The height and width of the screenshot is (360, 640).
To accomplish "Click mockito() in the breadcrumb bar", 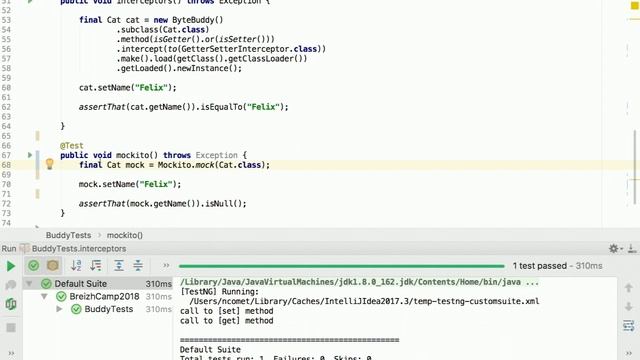I will (124, 235).
